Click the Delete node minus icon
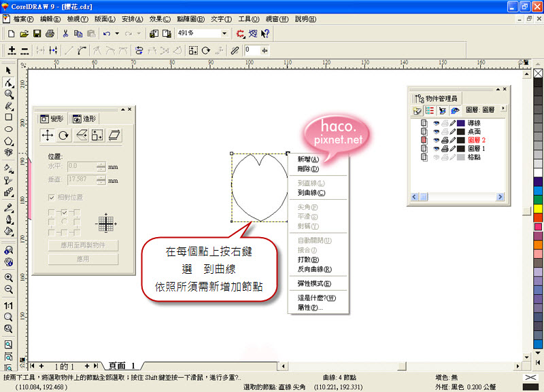Screen dimensions: 544x392 [x=24, y=50]
